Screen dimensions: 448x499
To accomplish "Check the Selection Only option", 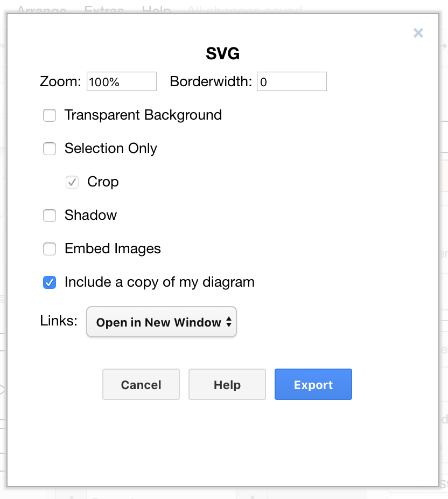I will tap(50, 149).
